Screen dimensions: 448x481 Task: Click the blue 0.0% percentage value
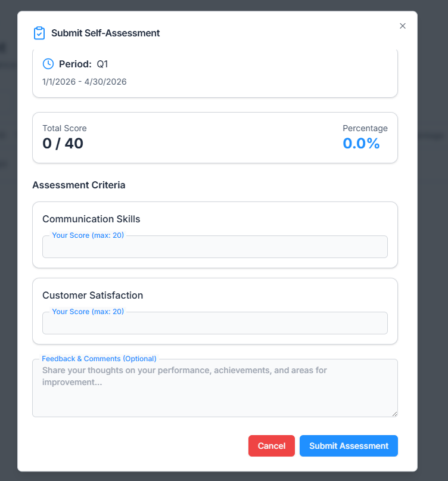click(x=361, y=144)
